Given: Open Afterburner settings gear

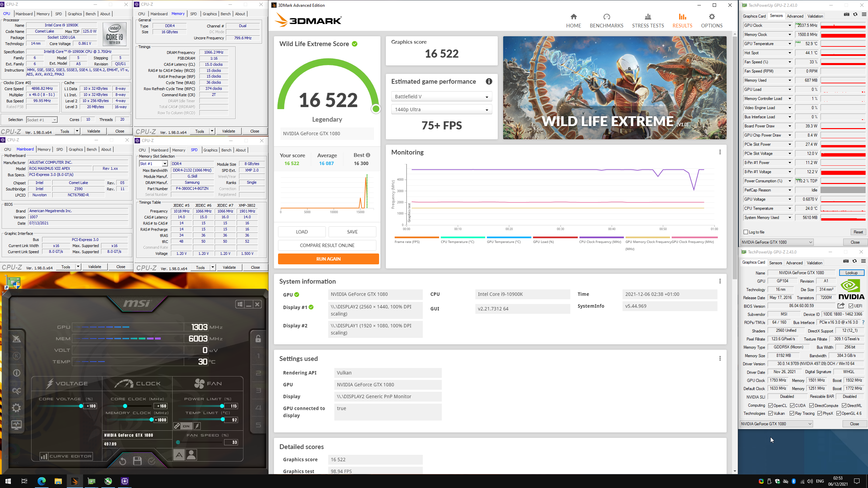Looking at the screenshot, I should coord(16,408).
